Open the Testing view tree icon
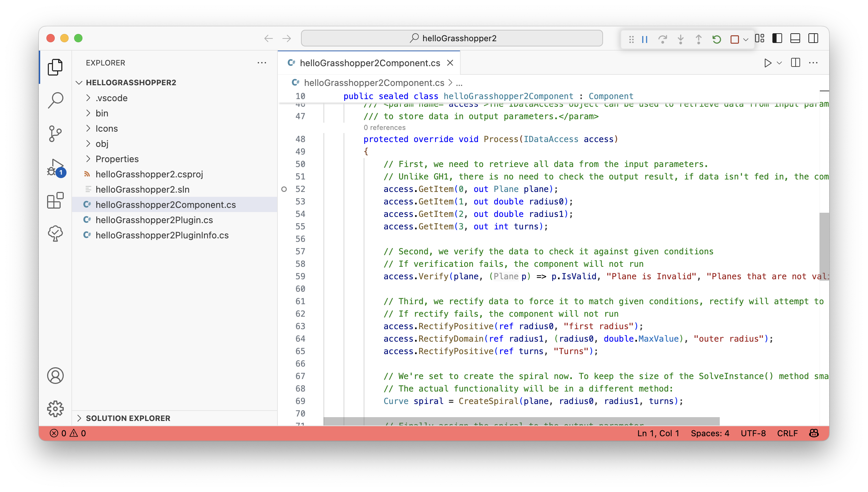Image resolution: width=868 pixels, height=492 pixels. [55, 234]
